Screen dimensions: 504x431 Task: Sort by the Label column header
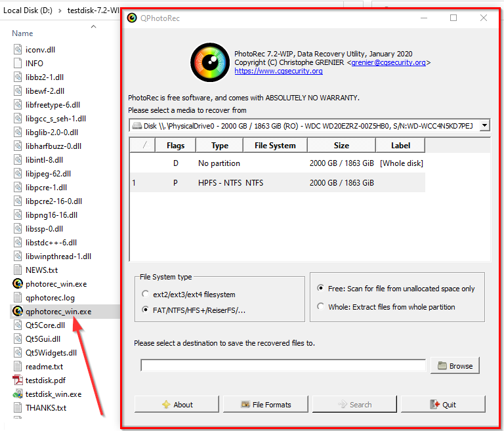[400, 145]
